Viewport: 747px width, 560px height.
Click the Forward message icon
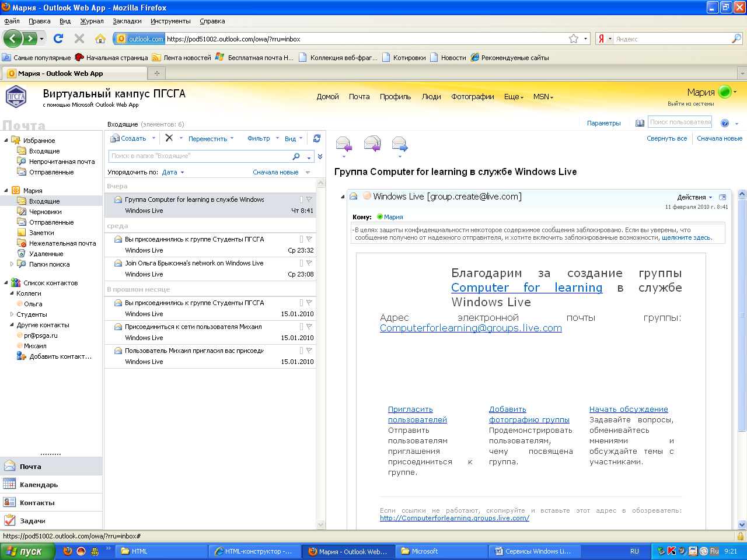point(400,143)
